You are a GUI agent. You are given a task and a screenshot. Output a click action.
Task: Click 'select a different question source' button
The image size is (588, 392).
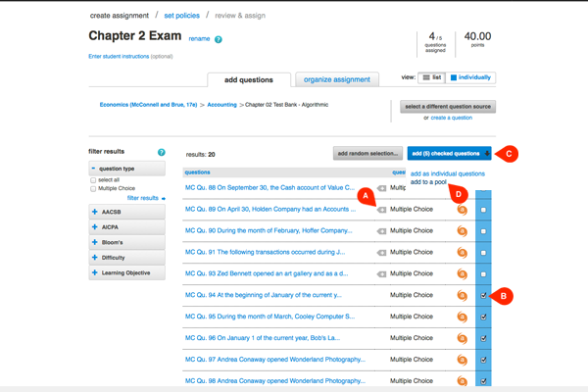(x=447, y=106)
